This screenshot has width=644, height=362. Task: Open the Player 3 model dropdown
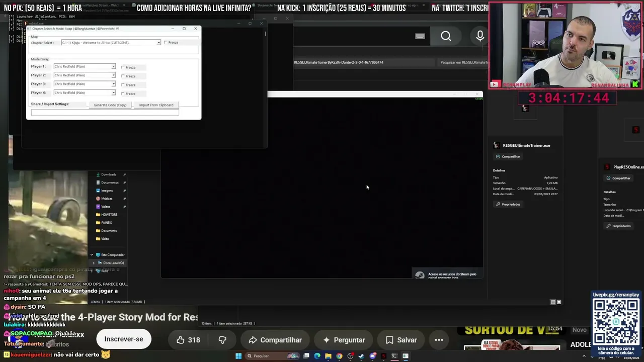coord(85,84)
